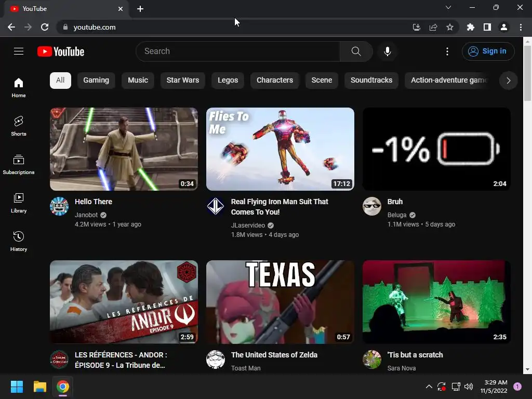The width and height of the screenshot is (532, 399).
Task: Play the Hello There lightsaber thumbnail
Action: tap(124, 149)
